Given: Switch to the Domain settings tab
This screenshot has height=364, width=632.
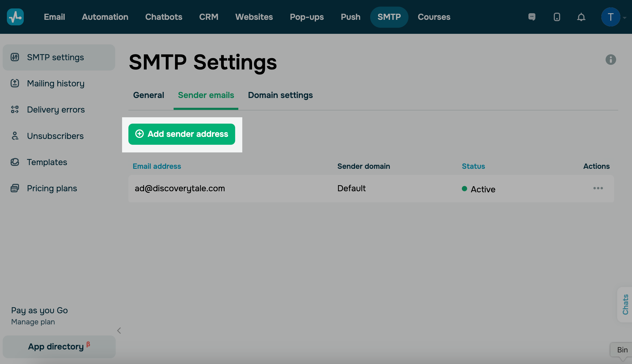Looking at the screenshot, I should click(280, 95).
